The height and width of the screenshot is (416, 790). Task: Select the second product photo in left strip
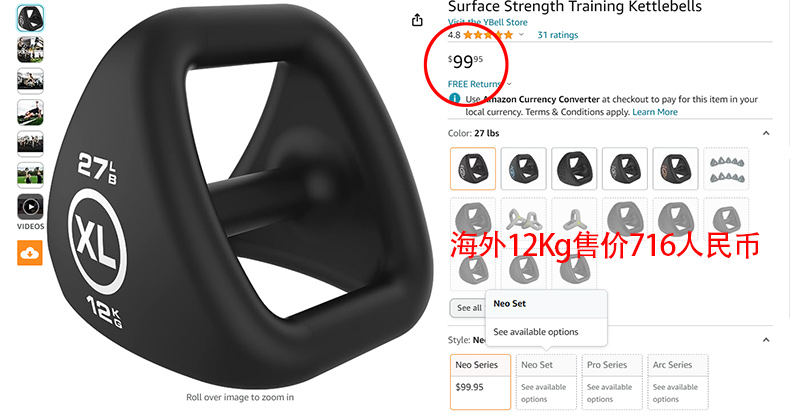(x=30, y=49)
